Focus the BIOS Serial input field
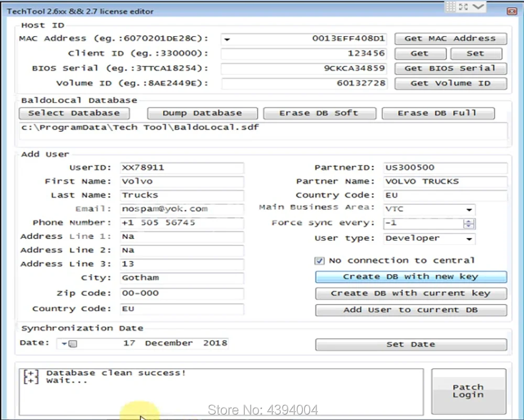Screen dimensions: 524x420 tap(304, 69)
